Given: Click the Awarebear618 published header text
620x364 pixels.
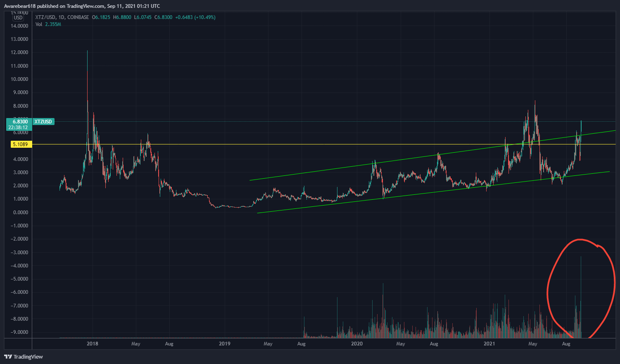Looking at the screenshot, I should 82,6.
